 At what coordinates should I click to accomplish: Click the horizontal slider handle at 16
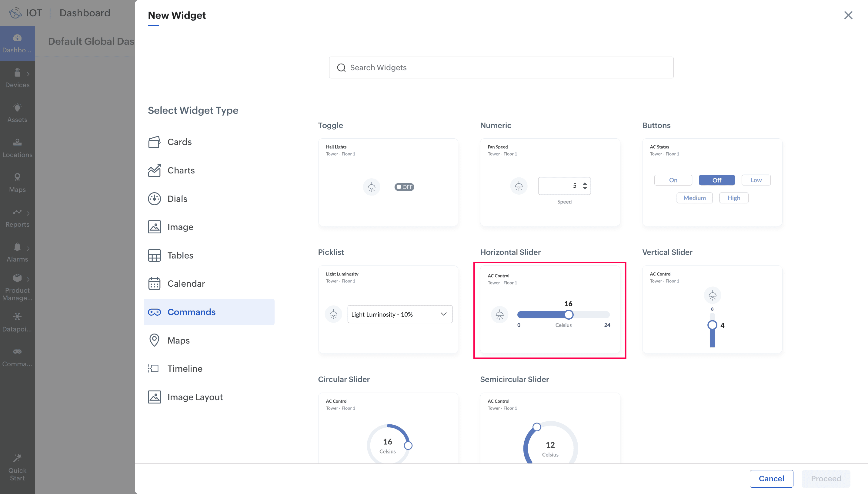tap(569, 315)
